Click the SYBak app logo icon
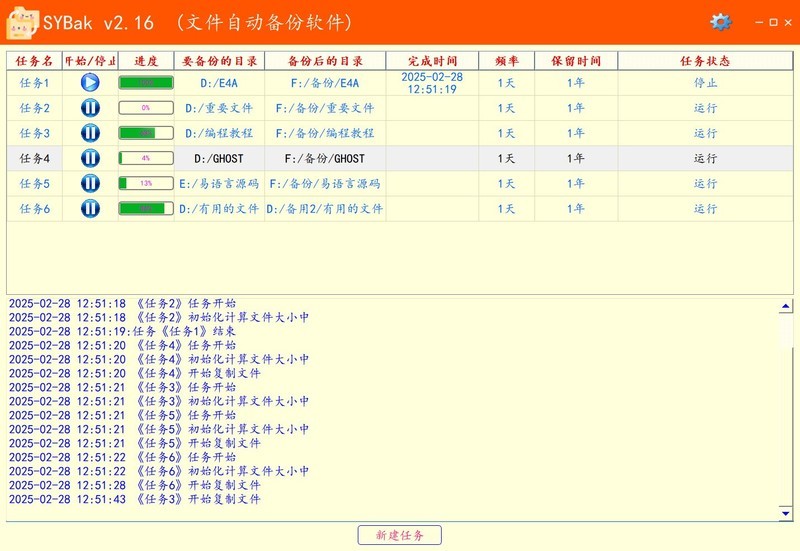 coord(22,23)
